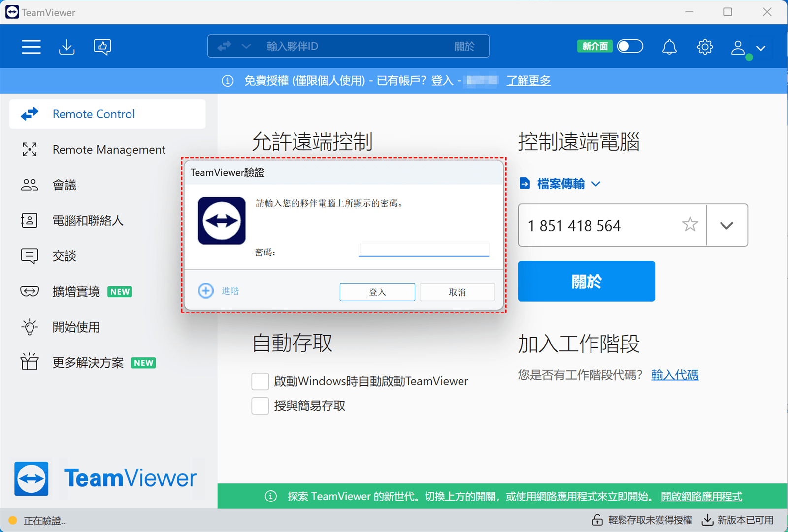
Task: Click the Remote Control arrows icon in sidebar
Action: (30, 114)
